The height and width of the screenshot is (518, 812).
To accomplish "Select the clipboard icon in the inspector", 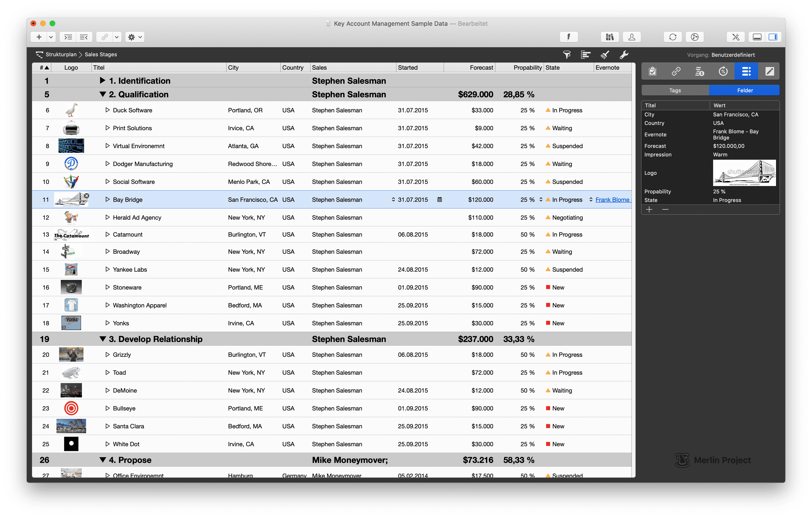I will pos(652,71).
